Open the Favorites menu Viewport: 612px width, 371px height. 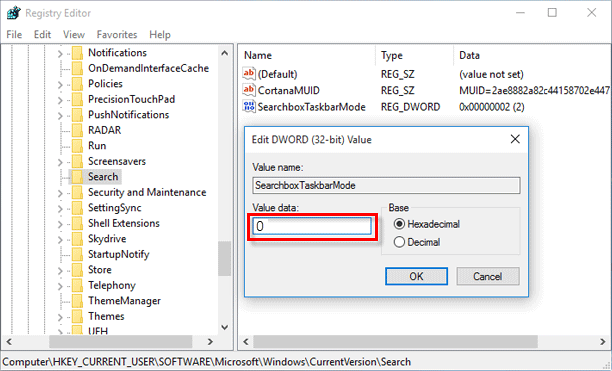pyautogui.click(x=117, y=35)
